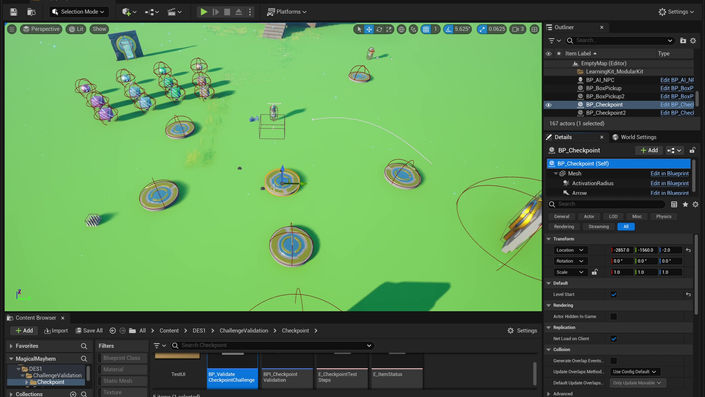Click the favorites star icon in Details
The width and height of the screenshot is (705, 397).
[685, 204]
